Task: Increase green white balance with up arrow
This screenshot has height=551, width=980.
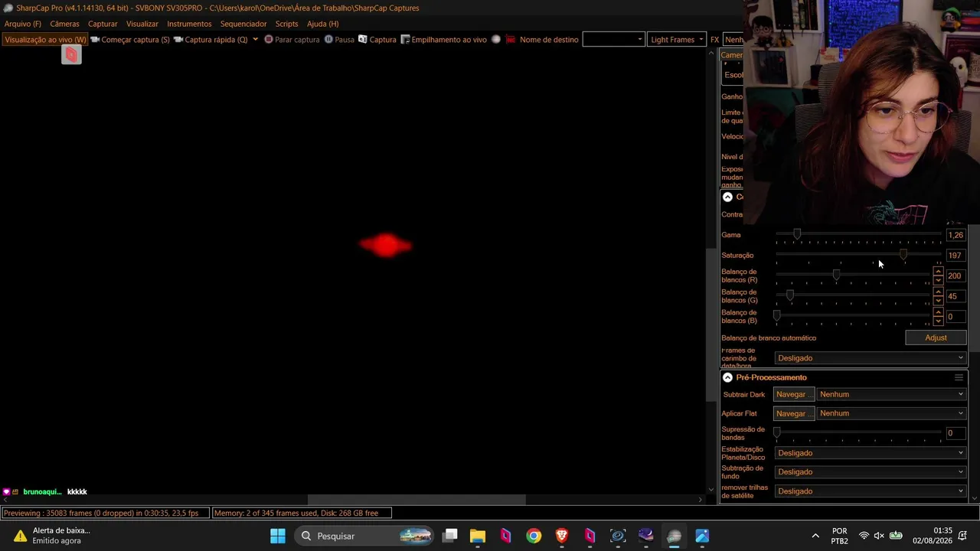Action: (x=939, y=292)
